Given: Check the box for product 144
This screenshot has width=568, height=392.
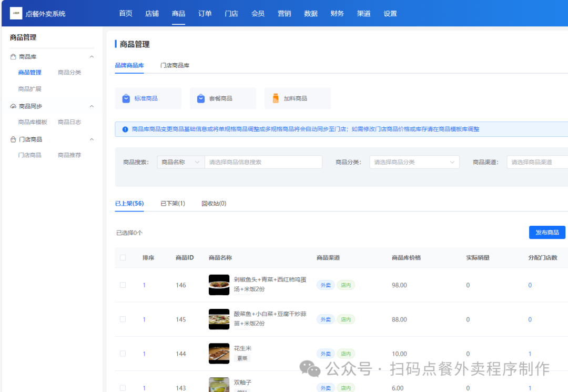Looking at the screenshot, I should 123,354.
